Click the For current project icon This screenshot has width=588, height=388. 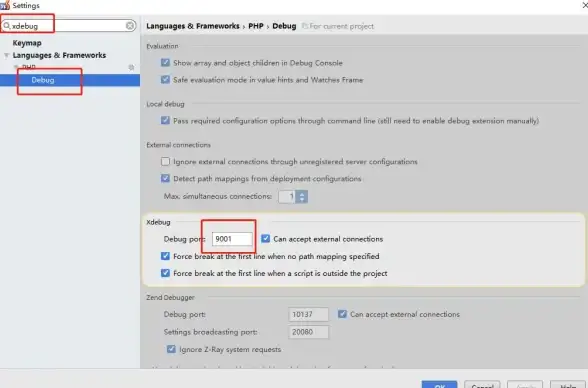(x=304, y=26)
